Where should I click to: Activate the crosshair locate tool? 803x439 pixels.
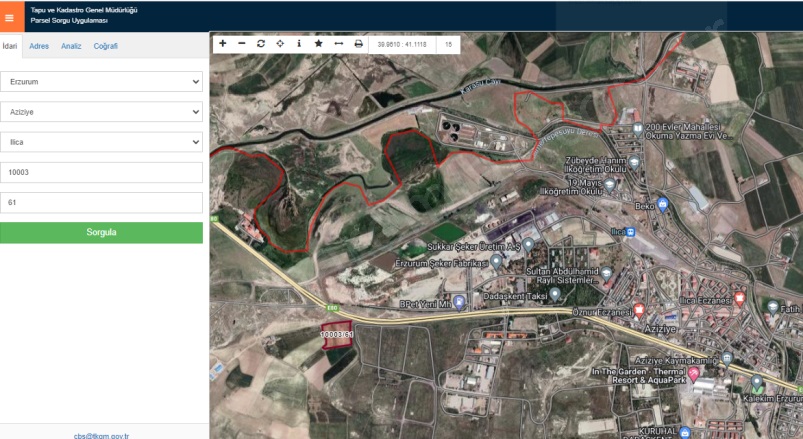(280, 44)
